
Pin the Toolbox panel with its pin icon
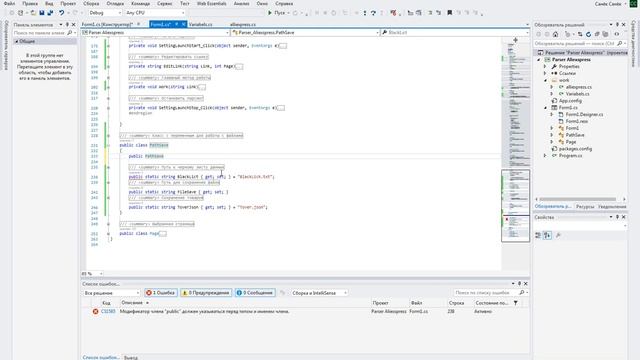[x=67, y=25]
